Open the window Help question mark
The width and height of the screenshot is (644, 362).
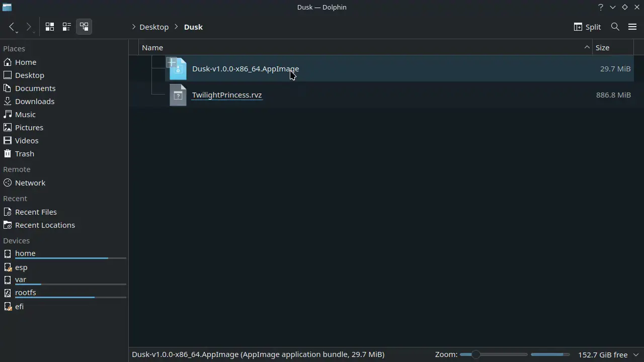point(601,7)
